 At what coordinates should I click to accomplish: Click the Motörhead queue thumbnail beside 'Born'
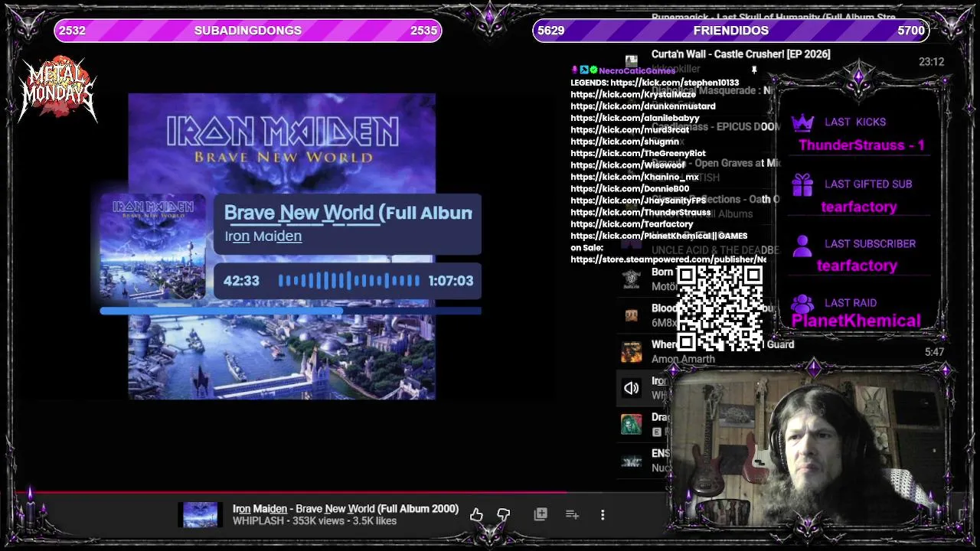pos(631,279)
